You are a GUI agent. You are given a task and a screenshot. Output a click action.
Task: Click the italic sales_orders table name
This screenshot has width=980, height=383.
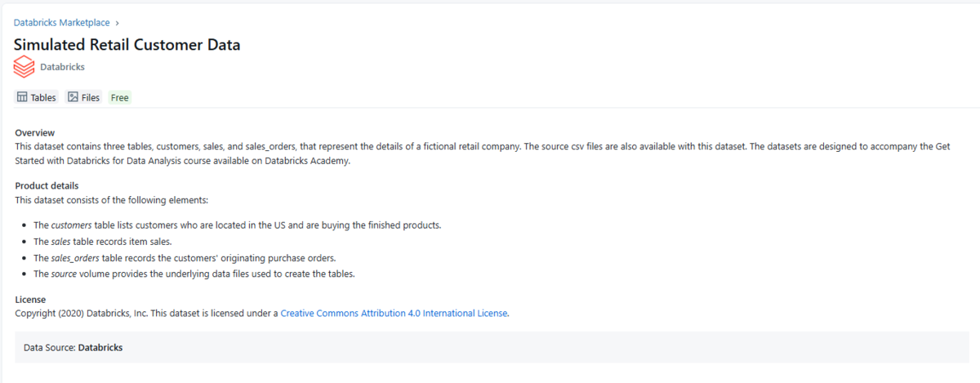tap(80, 258)
